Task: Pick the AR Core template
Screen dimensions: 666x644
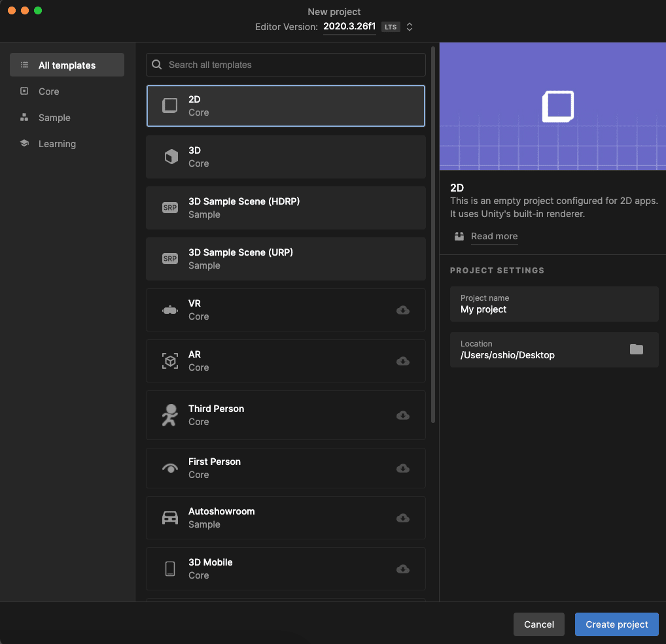Action: pos(286,361)
